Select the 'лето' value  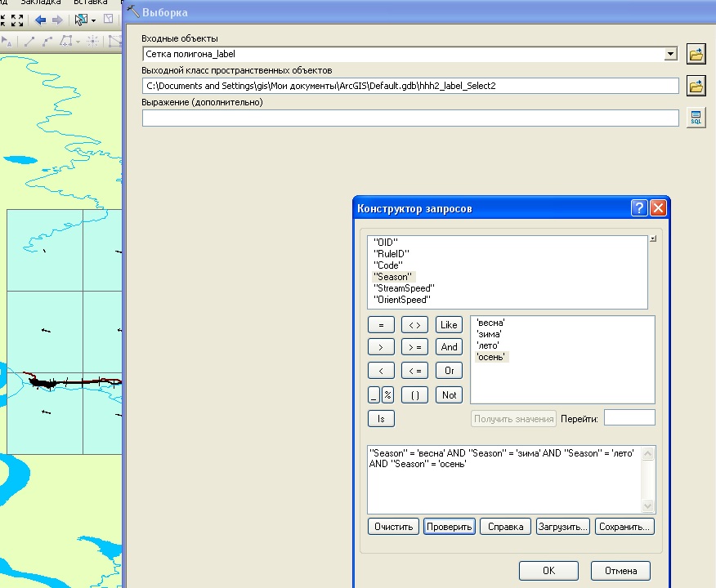tap(488, 345)
